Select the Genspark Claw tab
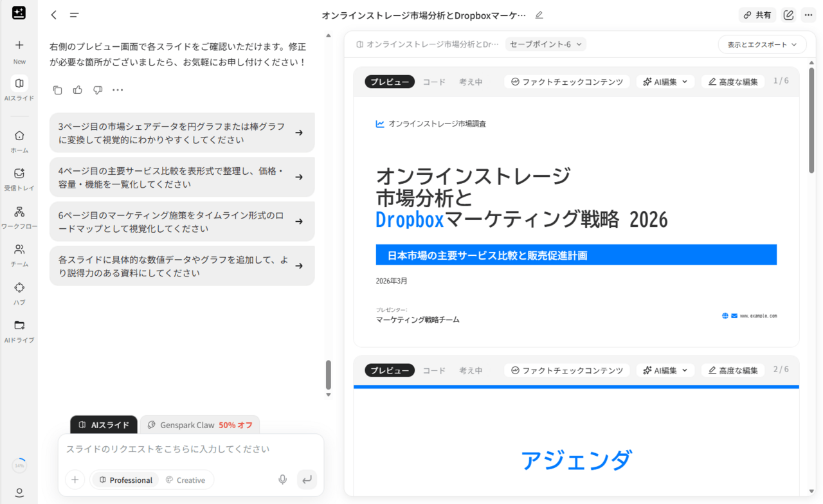This screenshot has width=823, height=504. pyautogui.click(x=199, y=425)
